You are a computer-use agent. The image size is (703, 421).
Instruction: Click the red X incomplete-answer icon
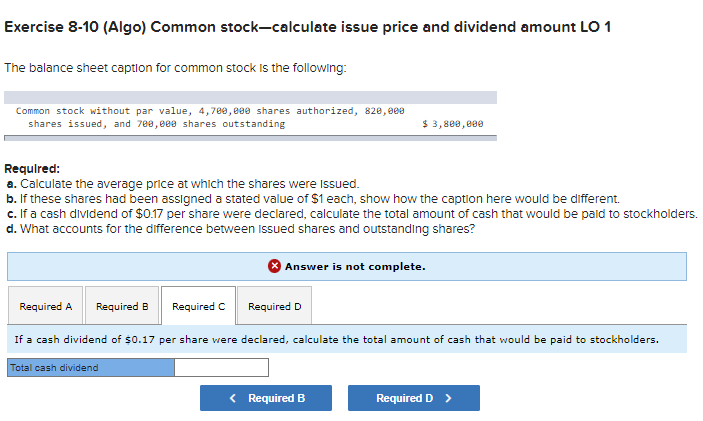point(274,266)
